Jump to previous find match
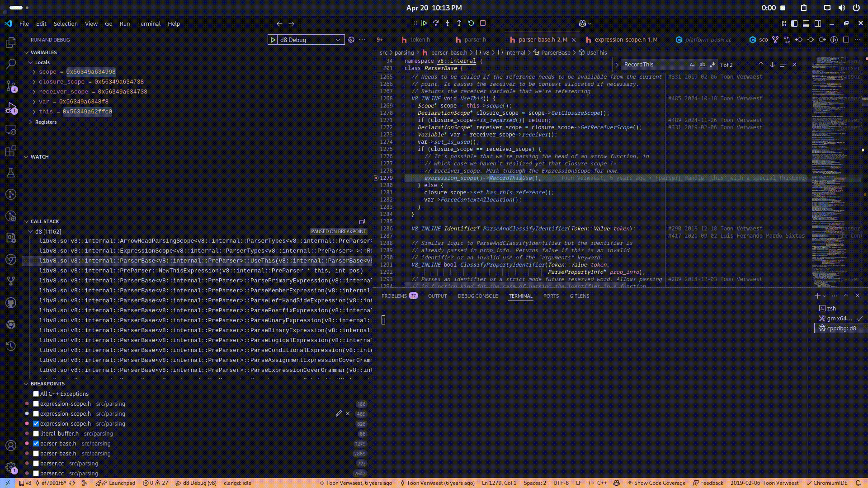The height and width of the screenshot is (488, 868). pos(761,65)
